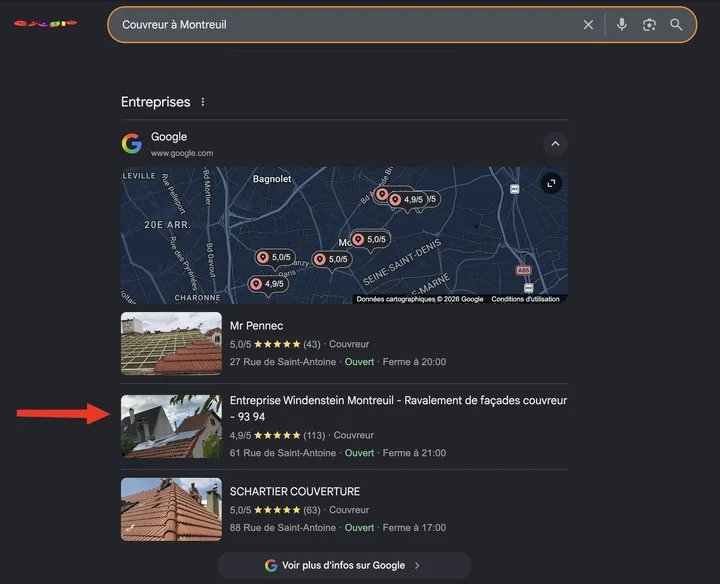Expand the map to full screen

pyautogui.click(x=551, y=183)
